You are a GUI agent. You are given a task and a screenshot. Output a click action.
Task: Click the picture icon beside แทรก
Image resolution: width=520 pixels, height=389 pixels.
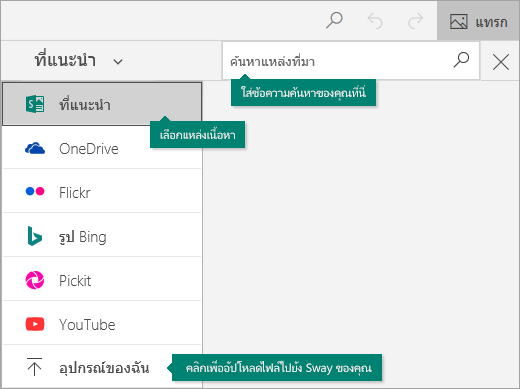459,22
